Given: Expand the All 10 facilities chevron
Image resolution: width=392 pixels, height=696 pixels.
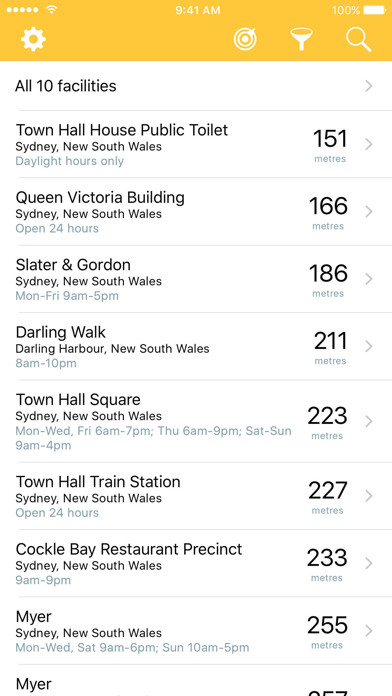Looking at the screenshot, I should click(368, 86).
